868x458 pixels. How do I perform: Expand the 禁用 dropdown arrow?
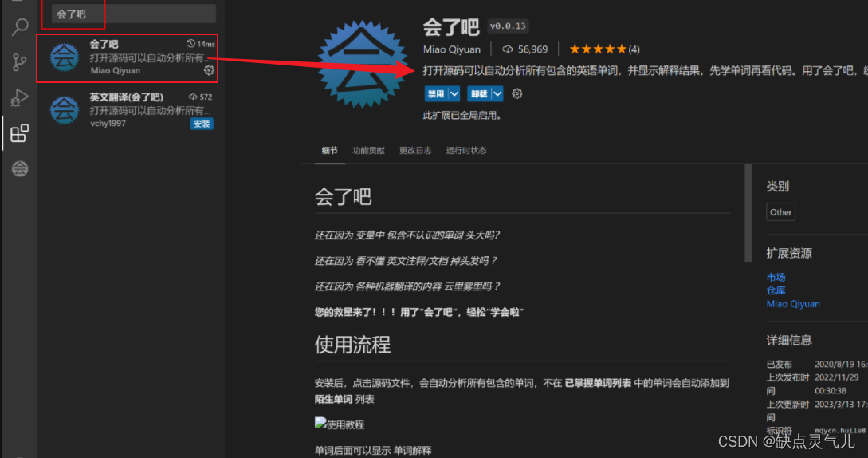coord(454,93)
